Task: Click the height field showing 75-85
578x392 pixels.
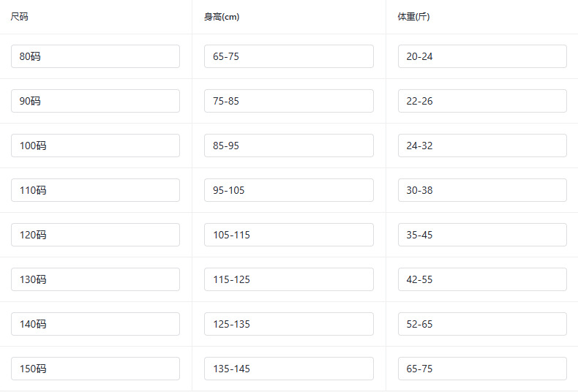Action: (x=288, y=101)
